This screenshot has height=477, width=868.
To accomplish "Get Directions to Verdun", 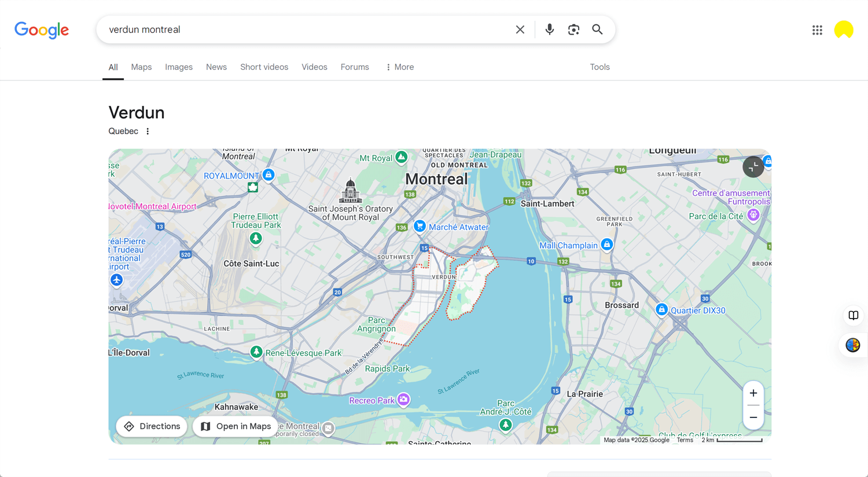I will (x=151, y=426).
